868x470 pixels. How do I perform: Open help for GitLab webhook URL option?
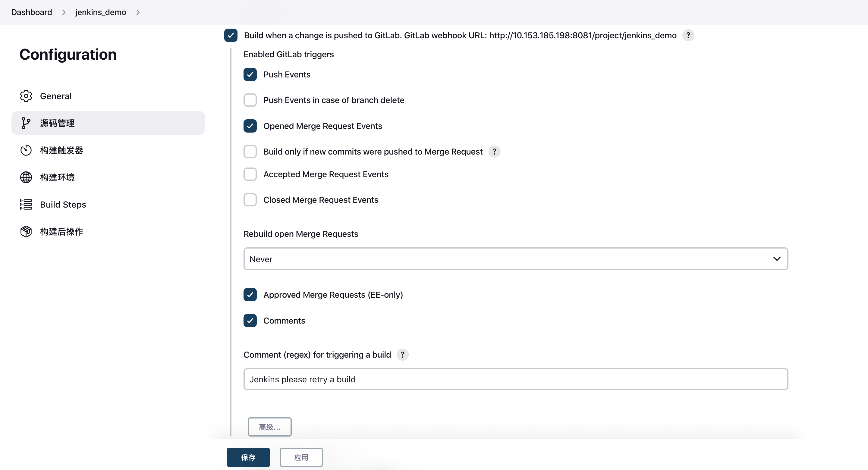688,35
